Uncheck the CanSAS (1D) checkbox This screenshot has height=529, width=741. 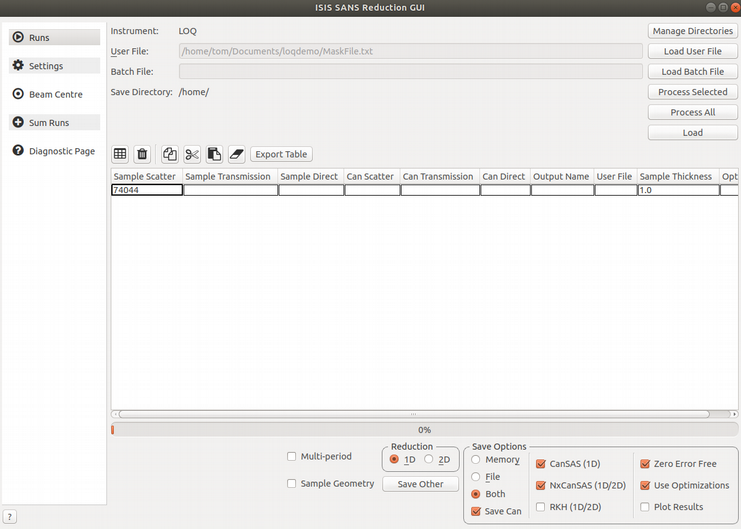[541, 464]
